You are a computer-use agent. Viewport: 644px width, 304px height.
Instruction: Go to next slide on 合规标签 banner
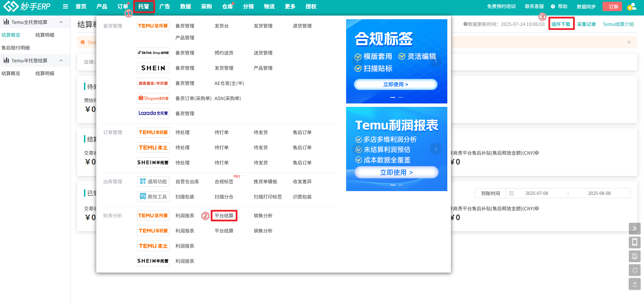point(436,61)
